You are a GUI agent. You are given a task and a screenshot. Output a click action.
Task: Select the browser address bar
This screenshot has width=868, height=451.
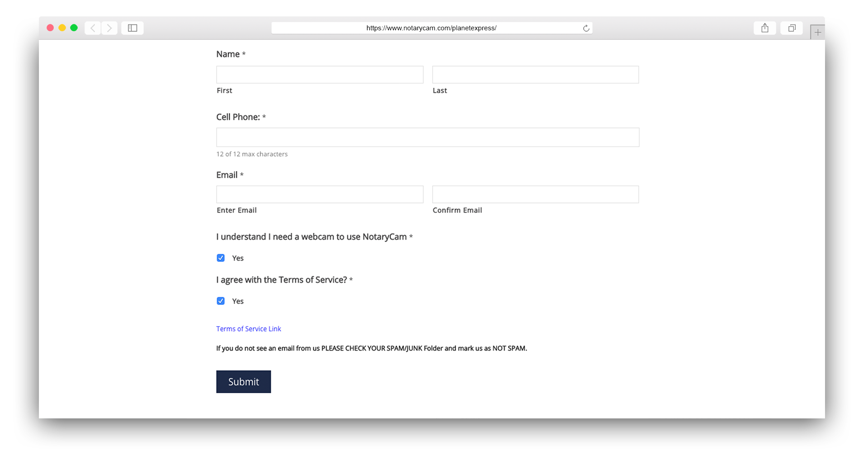[431, 28]
